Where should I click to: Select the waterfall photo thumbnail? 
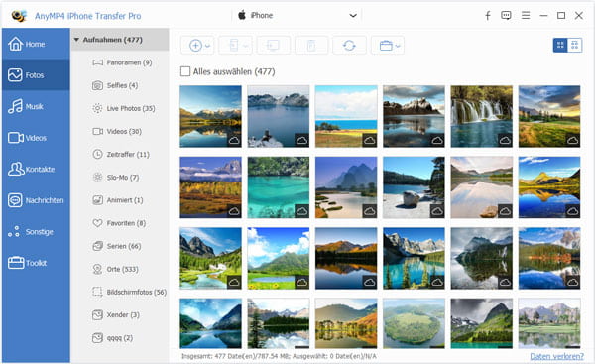[x=482, y=116]
